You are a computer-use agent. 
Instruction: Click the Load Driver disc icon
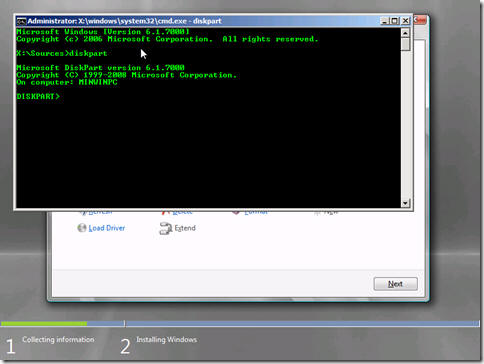[82, 228]
